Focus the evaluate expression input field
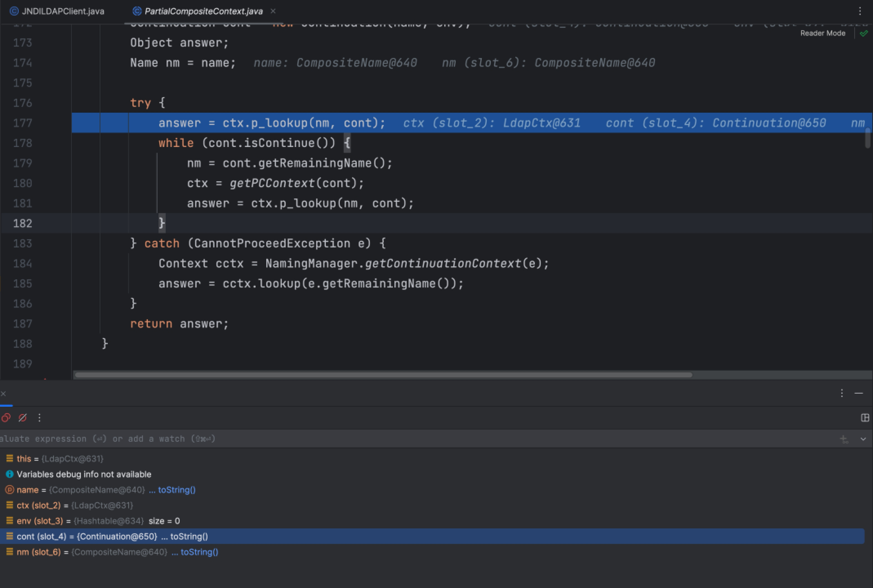 (x=416, y=439)
